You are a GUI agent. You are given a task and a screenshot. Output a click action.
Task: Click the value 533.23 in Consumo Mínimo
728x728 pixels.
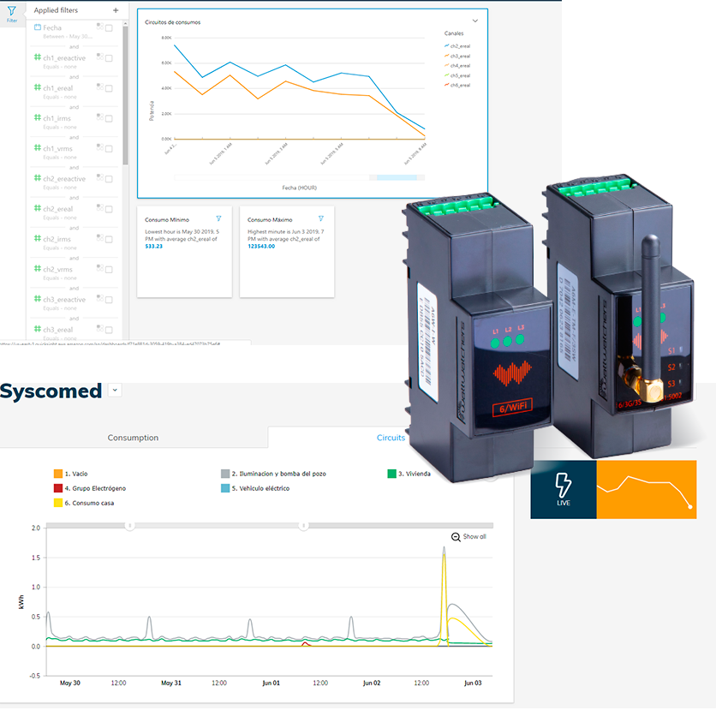coord(153,246)
